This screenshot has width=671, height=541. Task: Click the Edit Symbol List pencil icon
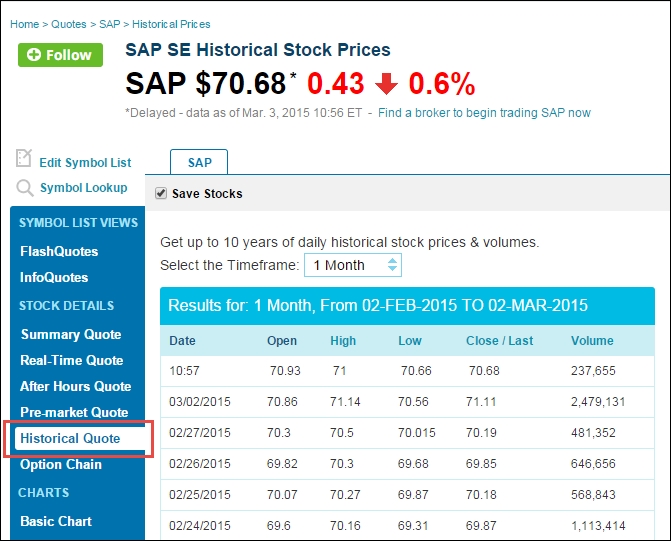click(x=24, y=158)
